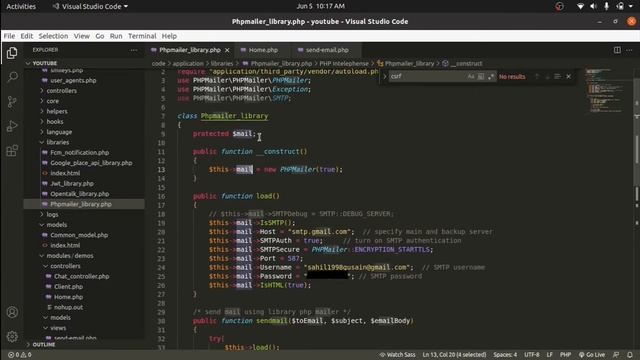
Task: Expand the replace field chevron in find widget
Action: pos(384,76)
